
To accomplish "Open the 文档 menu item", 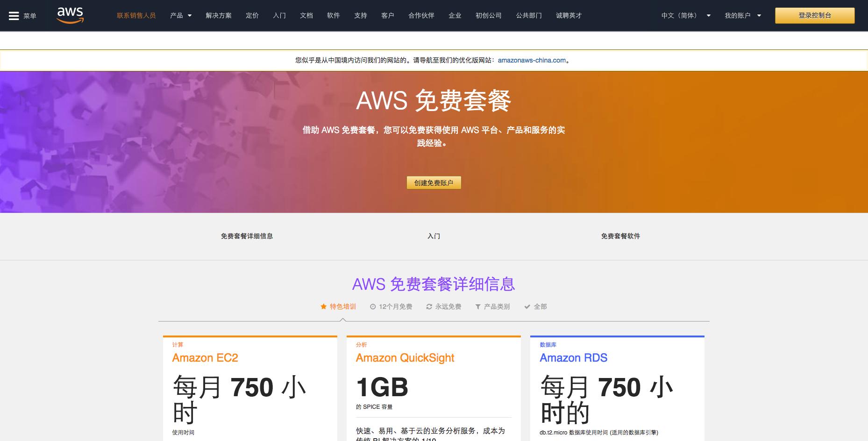I will pyautogui.click(x=306, y=15).
